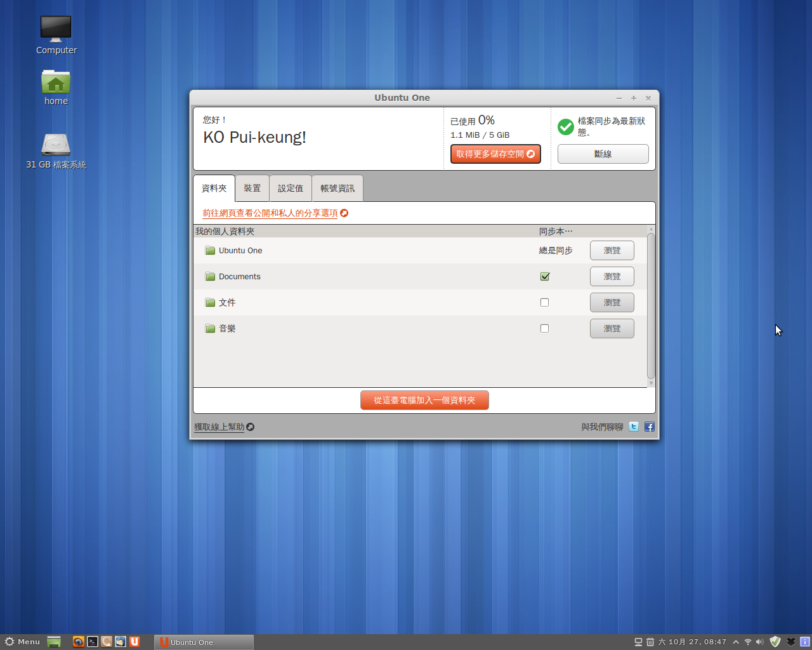Click the 斷線 disconnect button

point(603,154)
